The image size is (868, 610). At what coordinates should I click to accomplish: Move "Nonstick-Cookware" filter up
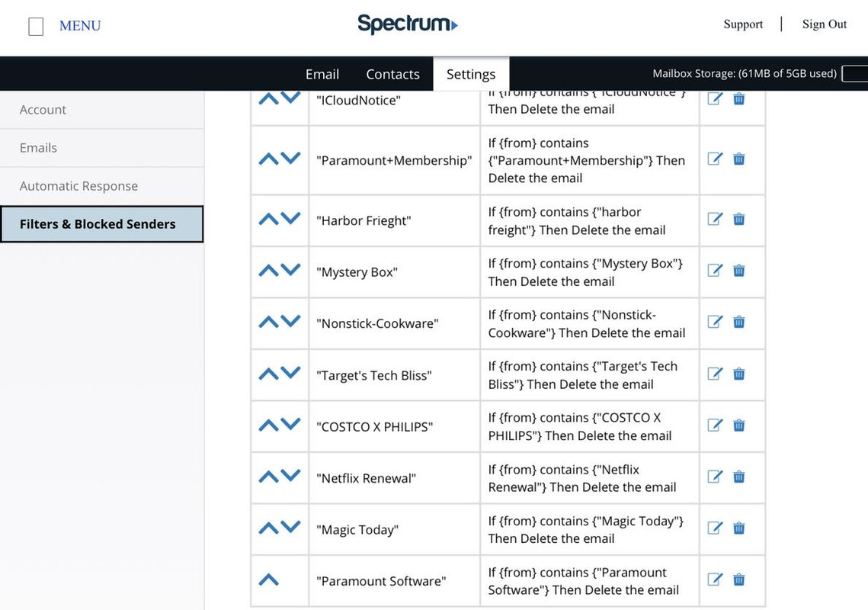coord(268,322)
